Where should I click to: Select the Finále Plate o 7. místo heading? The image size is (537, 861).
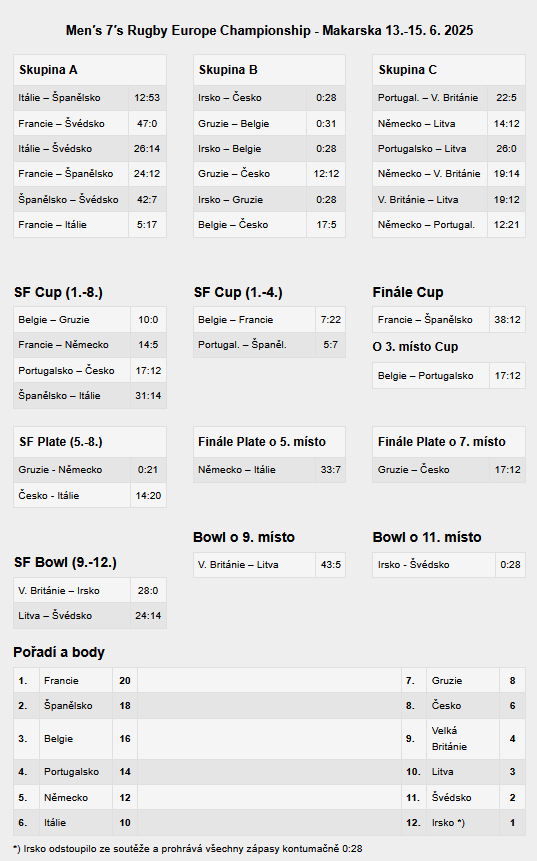click(441, 441)
